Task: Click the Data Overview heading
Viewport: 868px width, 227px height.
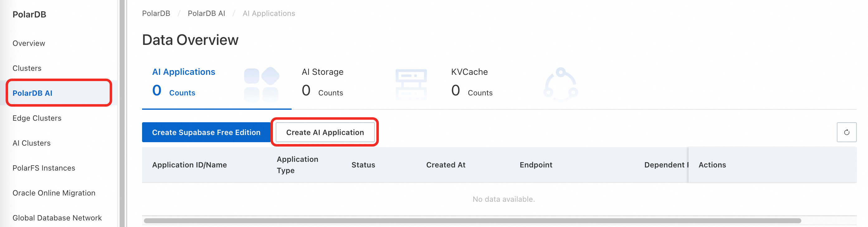Action: coord(190,40)
